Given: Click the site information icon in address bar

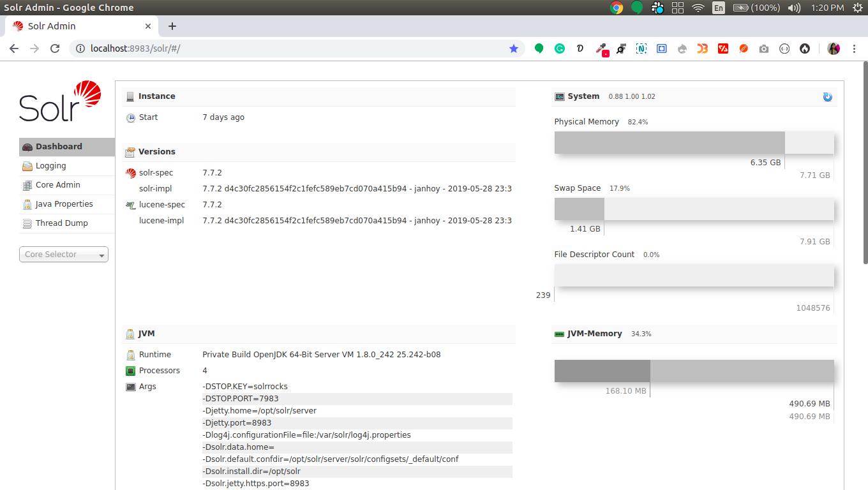Looking at the screenshot, I should point(80,48).
